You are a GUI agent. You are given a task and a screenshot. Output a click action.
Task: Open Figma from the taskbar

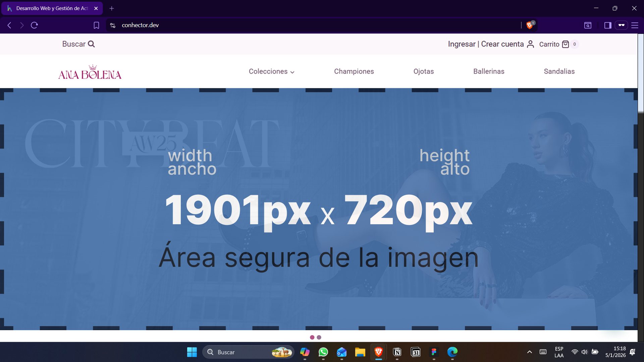(434, 352)
